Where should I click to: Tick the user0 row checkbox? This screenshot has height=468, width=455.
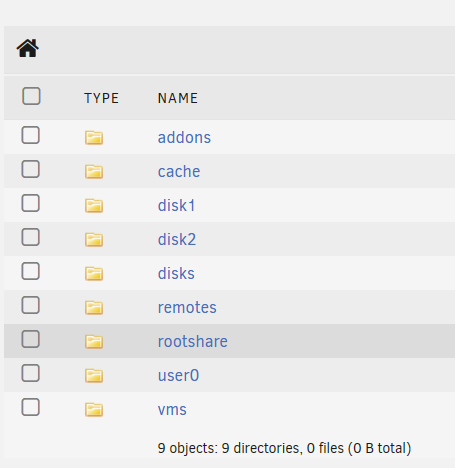(31, 373)
